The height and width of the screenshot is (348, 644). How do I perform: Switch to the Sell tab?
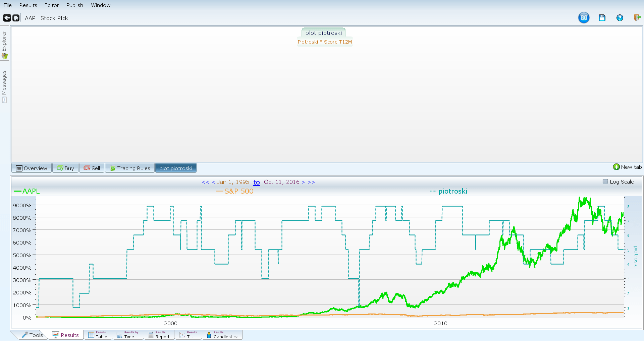92,168
